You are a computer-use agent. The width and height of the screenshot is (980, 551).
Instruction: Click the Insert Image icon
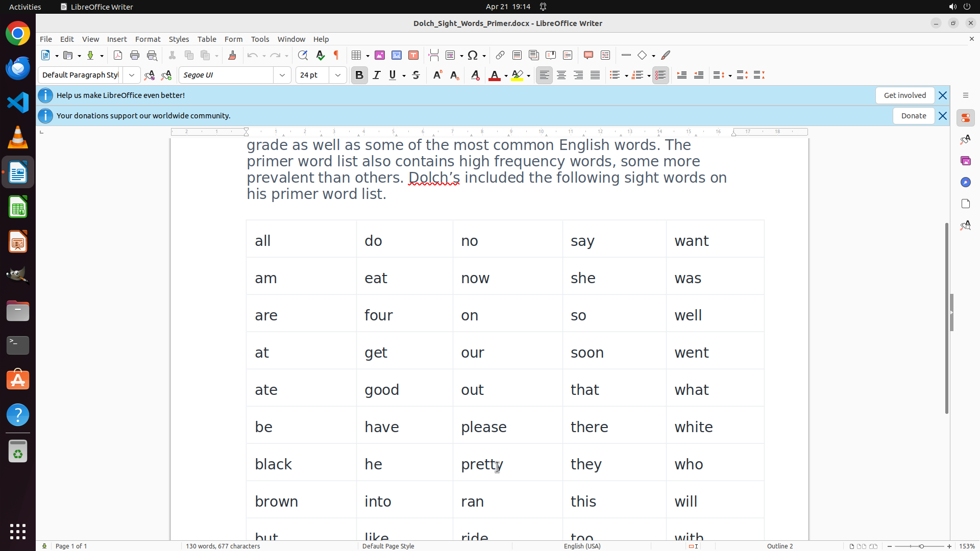pyautogui.click(x=380, y=55)
